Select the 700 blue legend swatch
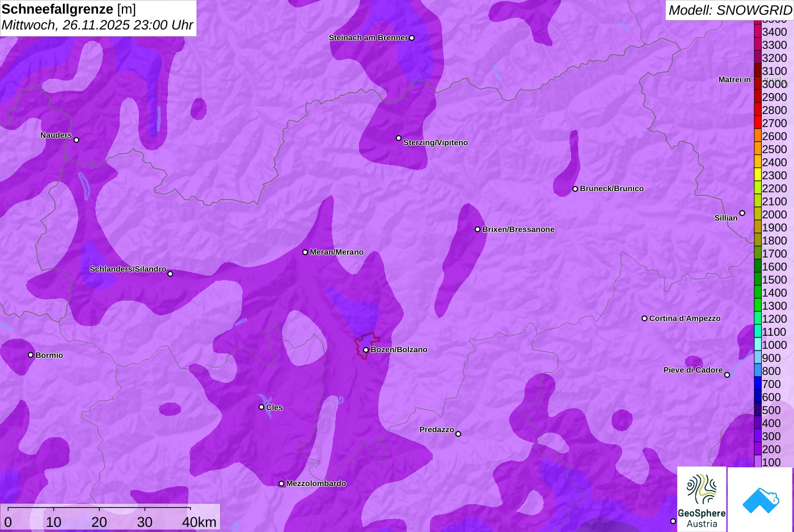The image size is (794, 532). coord(758,384)
